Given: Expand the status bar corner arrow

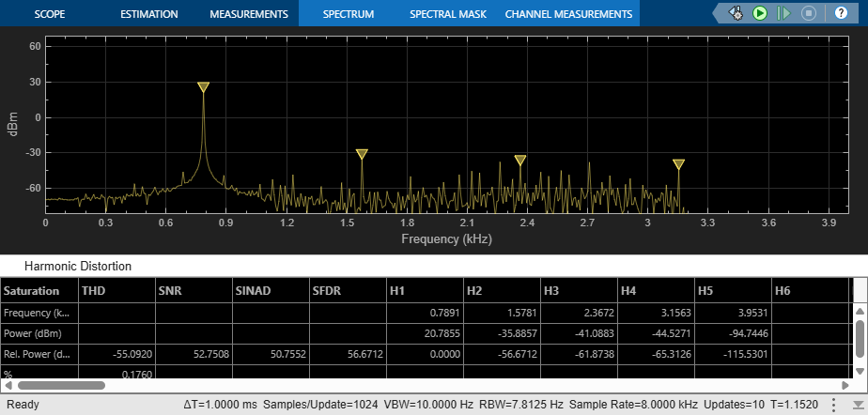Looking at the screenshot, I should click(860, 407).
